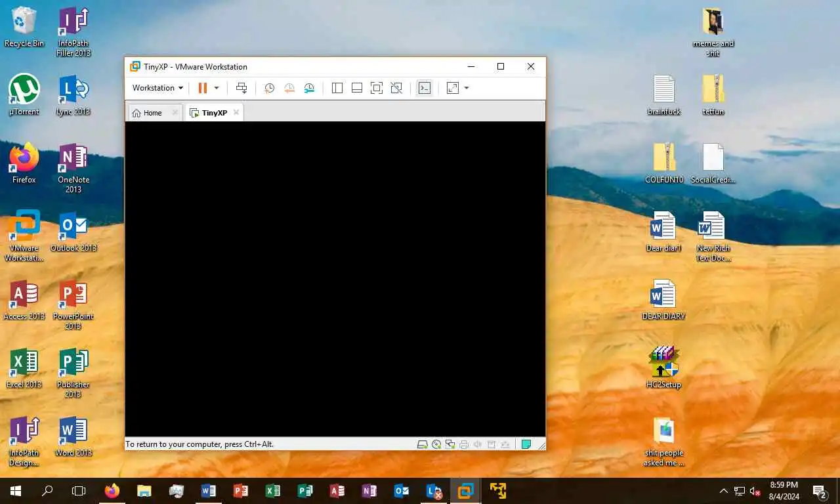This screenshot has width=840, height=504.
Task: Select the VMware Workstation desktop shortcut
Action: click(24, 236)
